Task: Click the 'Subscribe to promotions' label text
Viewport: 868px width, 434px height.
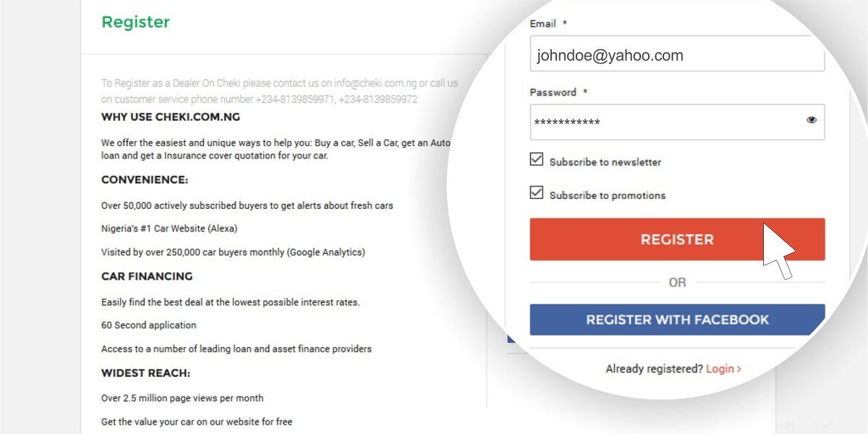Action: tap(608, 195)
